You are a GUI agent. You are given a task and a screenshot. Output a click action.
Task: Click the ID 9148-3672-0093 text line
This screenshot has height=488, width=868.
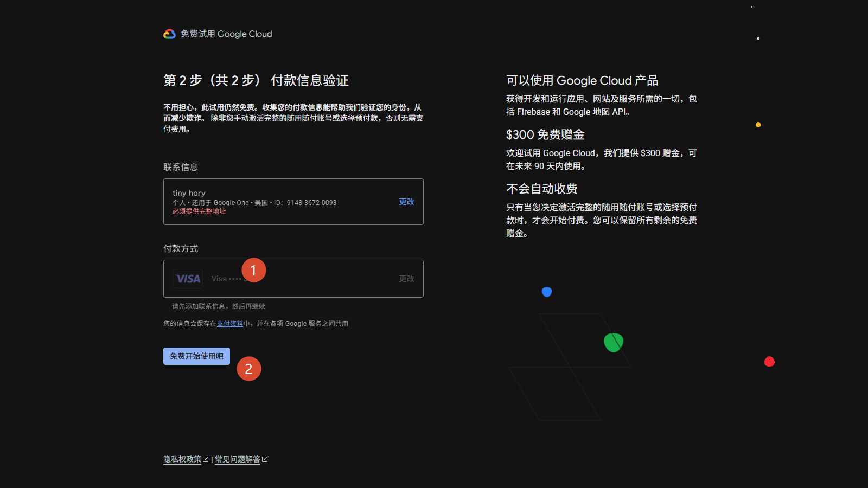[254, 203]
